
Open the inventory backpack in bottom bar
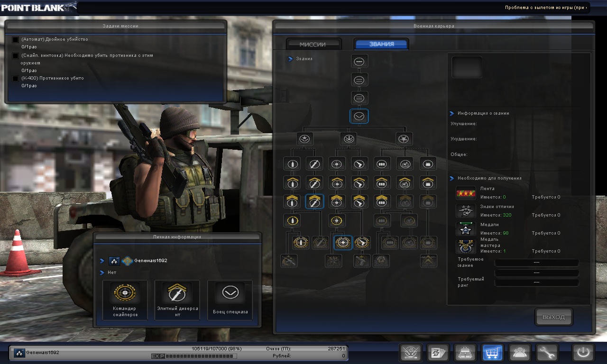coord(465,353)
